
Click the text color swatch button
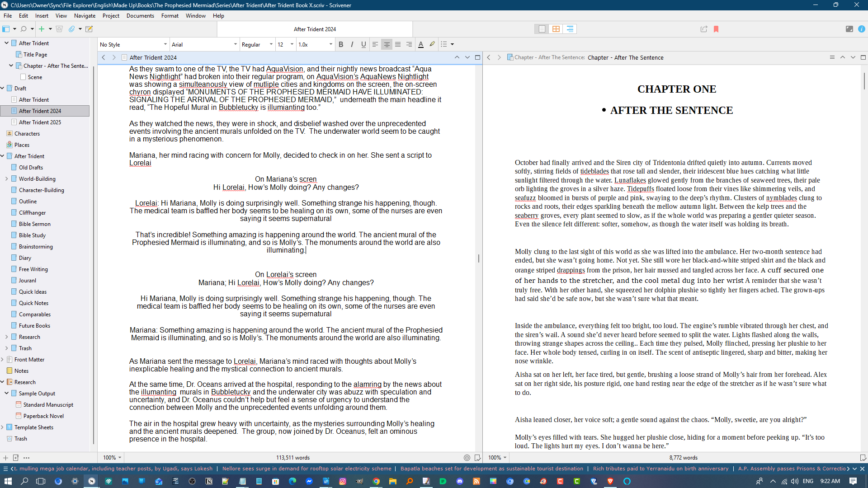coord(421,44)
